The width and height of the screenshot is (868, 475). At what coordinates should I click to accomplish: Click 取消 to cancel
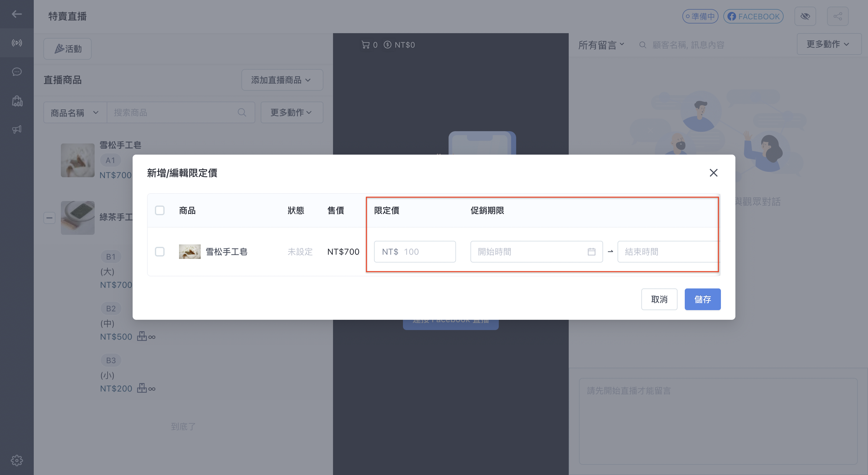(x=659, y=299)
